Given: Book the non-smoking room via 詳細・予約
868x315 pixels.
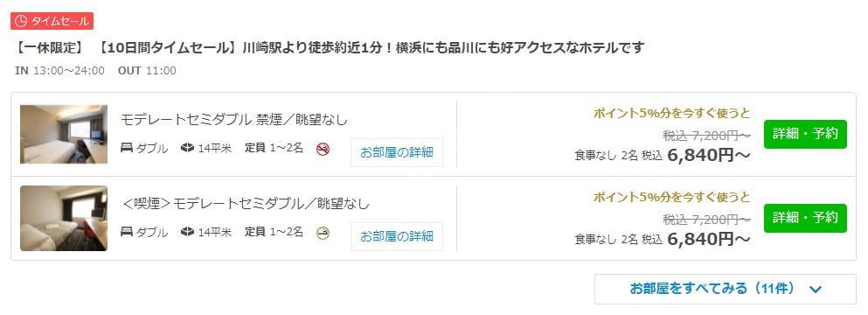Looking at the screenshot, I should coord(805,134).
